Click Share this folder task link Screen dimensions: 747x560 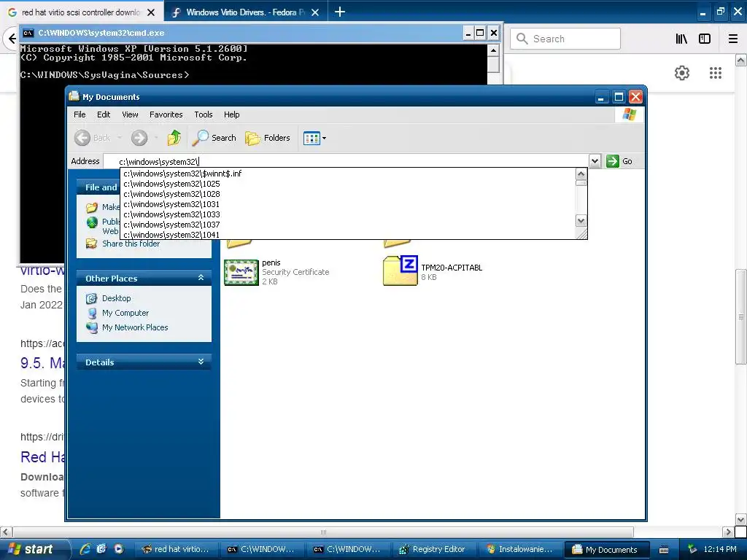131,244
